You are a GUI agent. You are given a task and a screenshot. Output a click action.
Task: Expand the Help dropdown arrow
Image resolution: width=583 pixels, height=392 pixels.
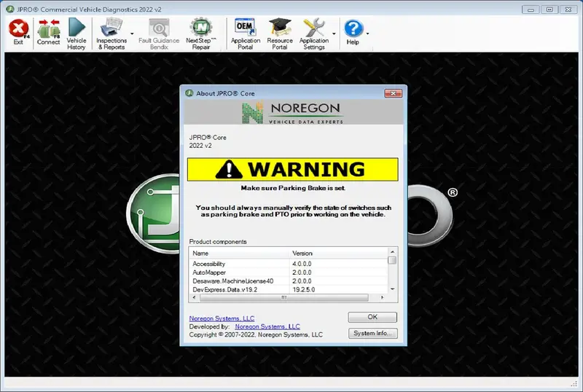click(368, 34)
